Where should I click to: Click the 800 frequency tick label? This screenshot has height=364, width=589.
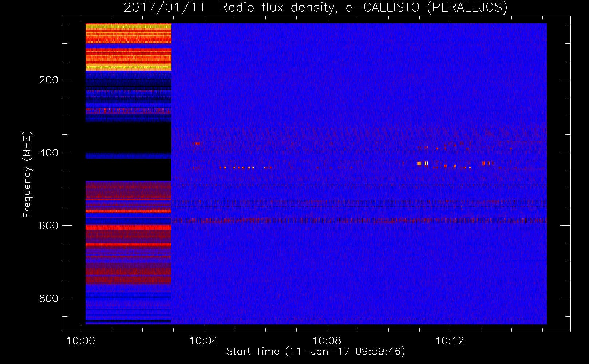tap(49, 298)
